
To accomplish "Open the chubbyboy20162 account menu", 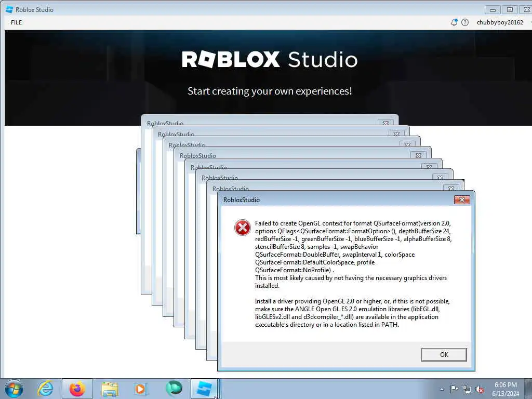I will point(500,22).
